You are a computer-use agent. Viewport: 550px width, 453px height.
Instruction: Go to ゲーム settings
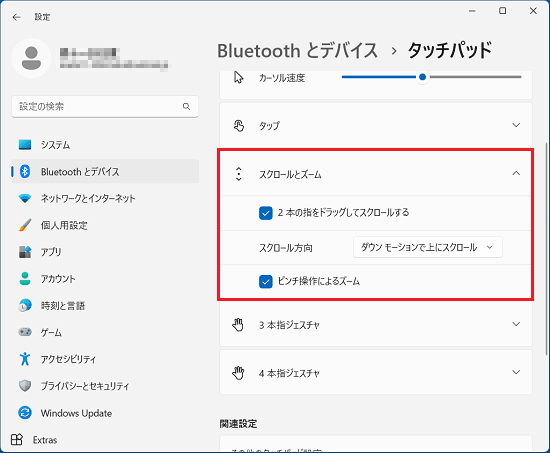pyautogui.click(x=105, y=332)
